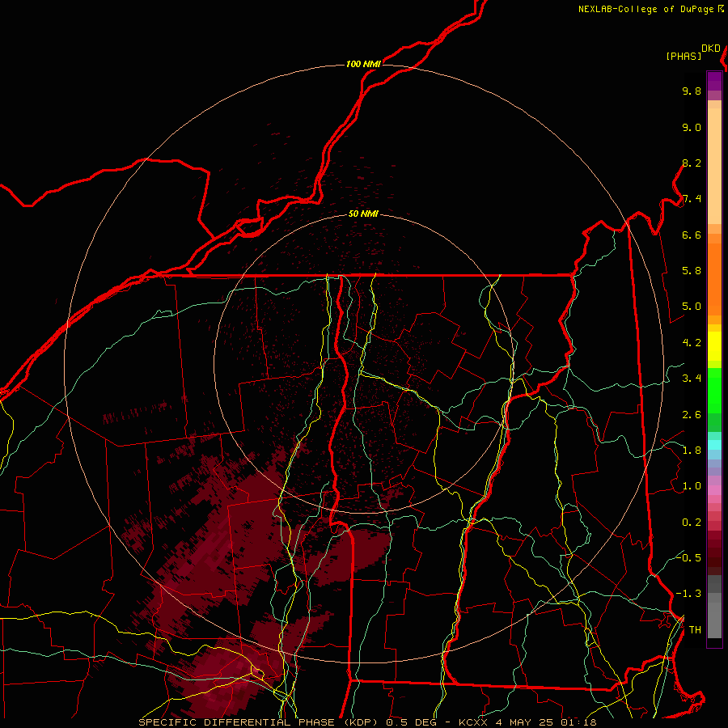Click the purple top segment of the colorbar

click(x=714, y=81)
